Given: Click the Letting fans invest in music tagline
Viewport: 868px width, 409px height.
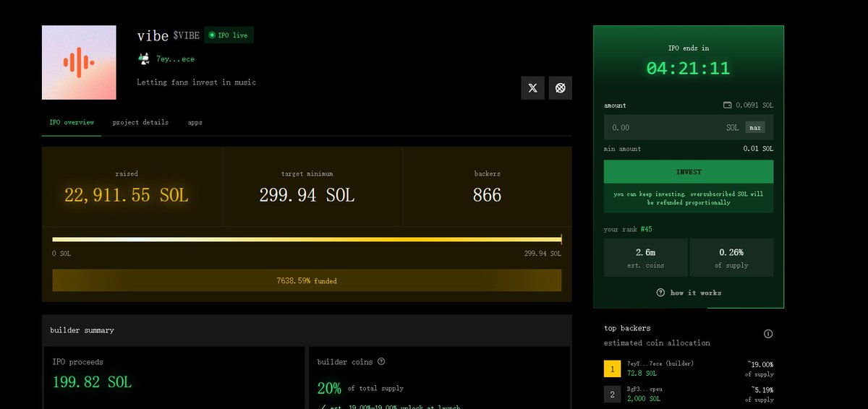Looking at the screenshot, I should click(x=197, y=82).
